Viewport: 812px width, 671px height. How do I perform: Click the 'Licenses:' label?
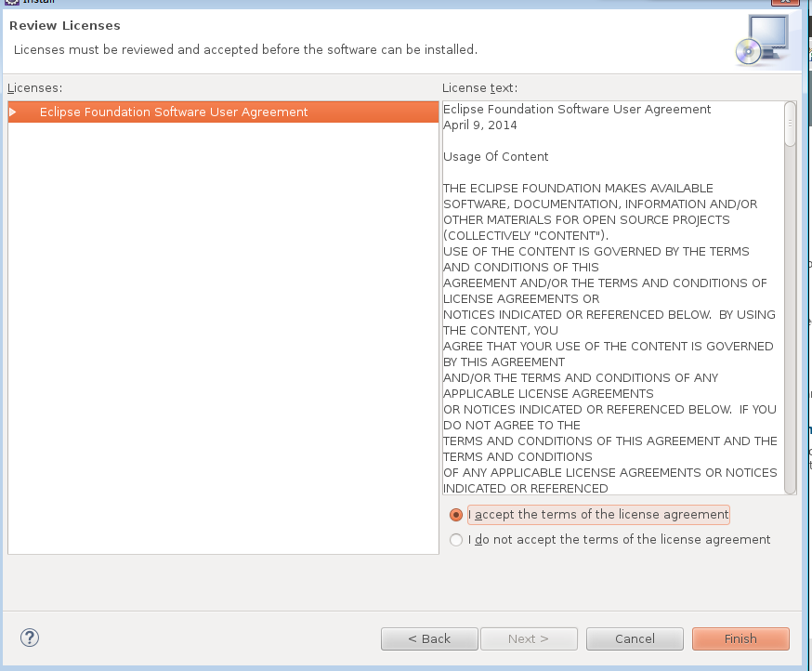pos(35,87)
